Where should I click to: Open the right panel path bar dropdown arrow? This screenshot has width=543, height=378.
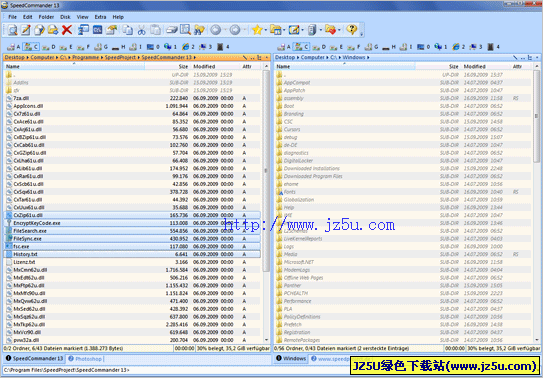[x=537, y=57]
